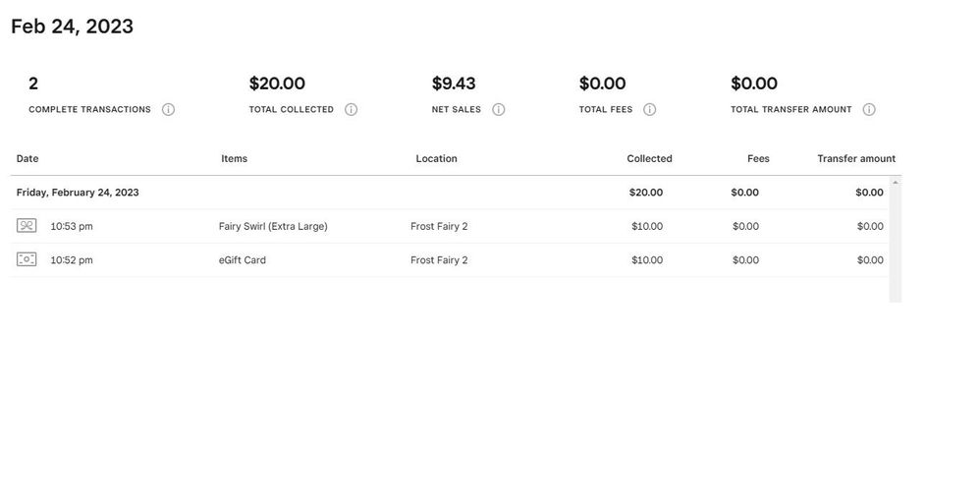Click Frost Fairy 2 location in eGift row
Screen dimensions: 980x504
439,260
